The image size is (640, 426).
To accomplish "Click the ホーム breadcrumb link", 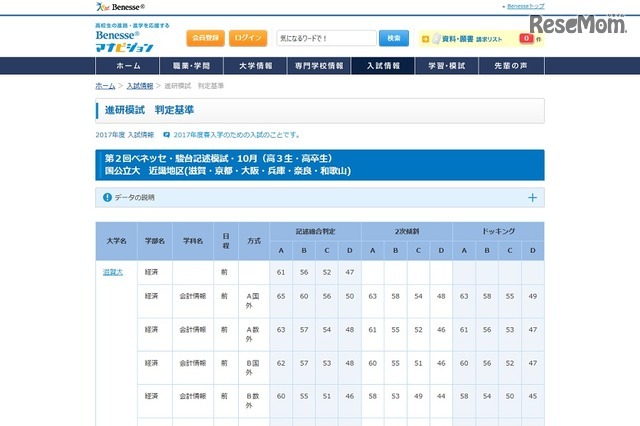I will [x=105, y=86].
